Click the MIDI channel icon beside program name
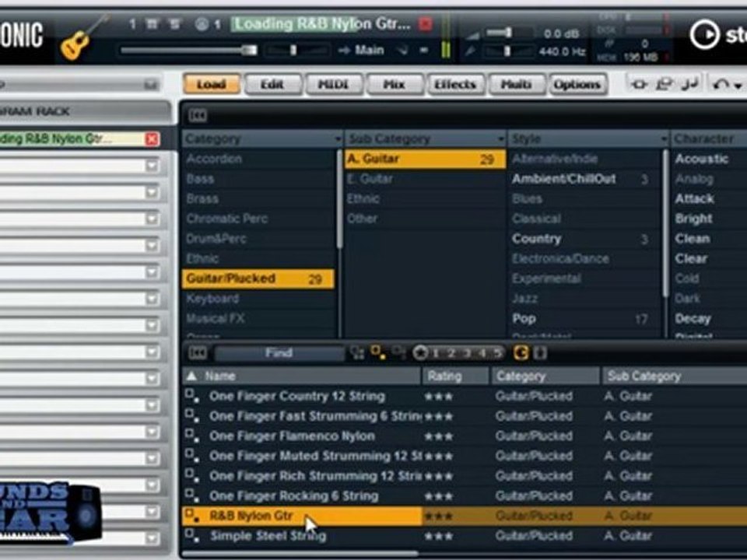 [x=202, y=24]
